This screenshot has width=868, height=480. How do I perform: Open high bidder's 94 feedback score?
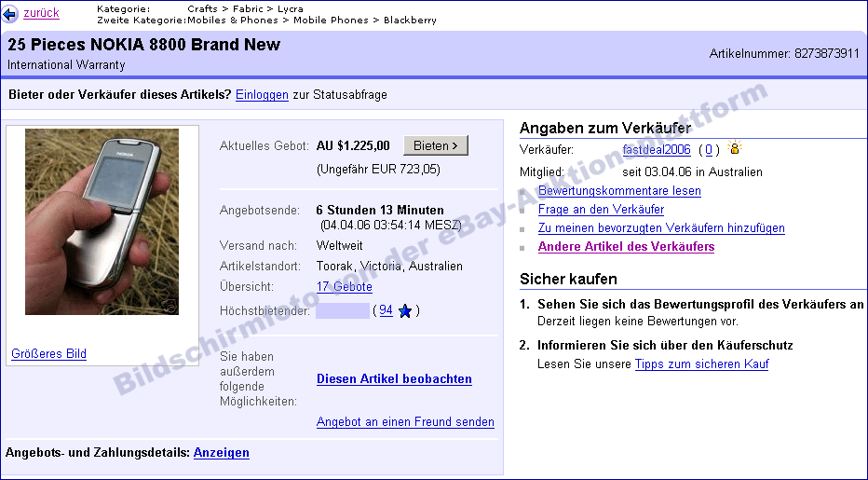pyautogui.click(x=386, y=310)
